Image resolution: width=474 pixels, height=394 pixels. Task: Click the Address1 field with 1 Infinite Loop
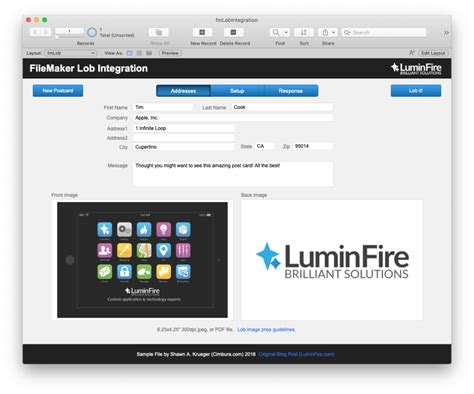[184, 128]
